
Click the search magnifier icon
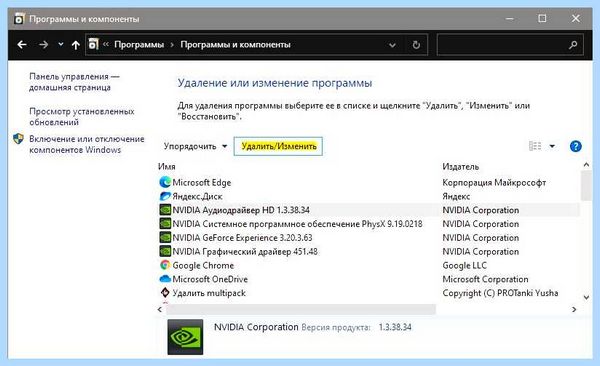tap(573, 45)
